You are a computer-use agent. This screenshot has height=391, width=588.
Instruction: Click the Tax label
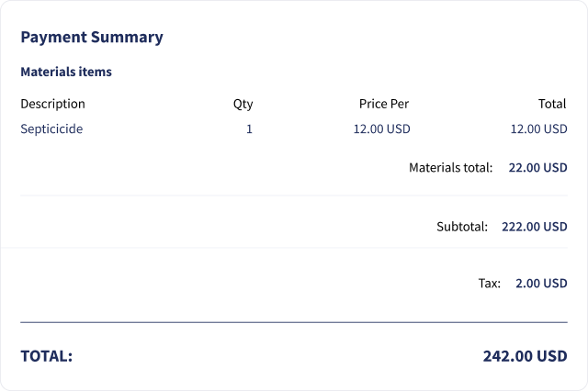[490, 283]
